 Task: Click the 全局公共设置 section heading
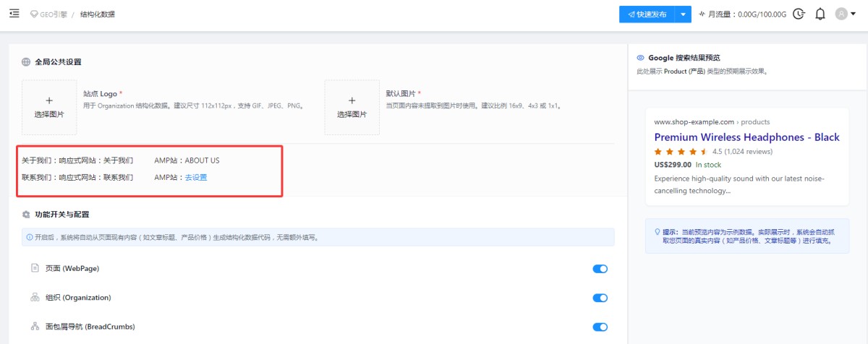click(58, 62)
